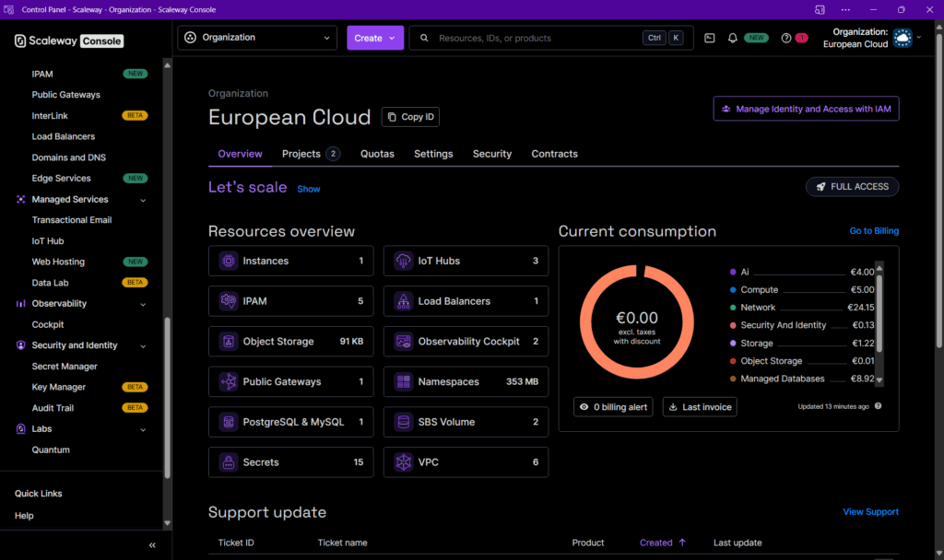The height and width of the screenshot is (560, 944).
Task: Open the IPAM resource card icon
Action: coord(229,301)
